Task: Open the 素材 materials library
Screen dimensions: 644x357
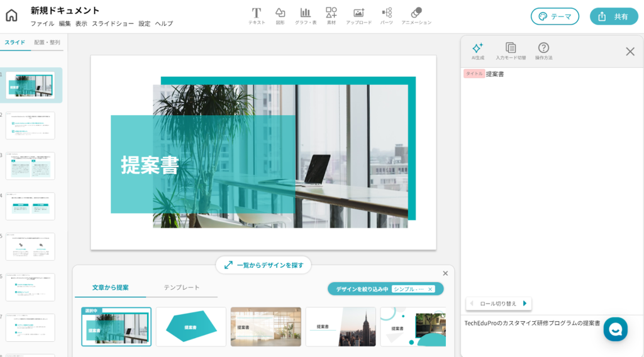Action: (331, 15)
